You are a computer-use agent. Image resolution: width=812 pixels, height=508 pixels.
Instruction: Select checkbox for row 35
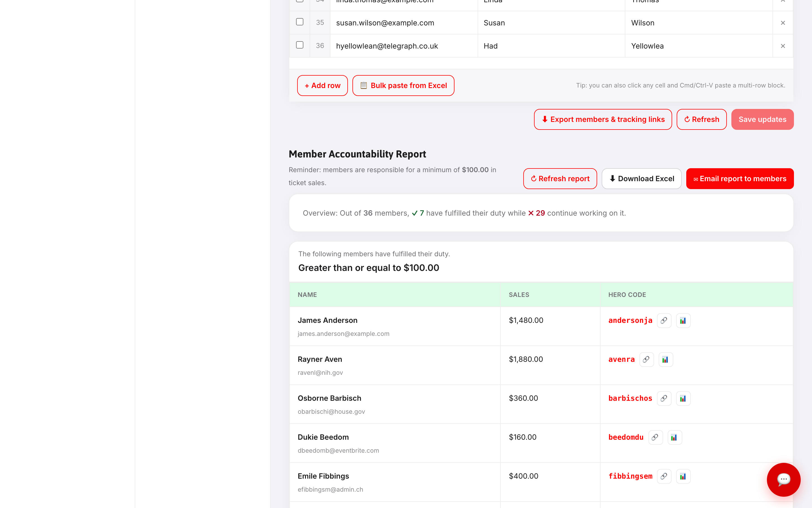[300, 22]
